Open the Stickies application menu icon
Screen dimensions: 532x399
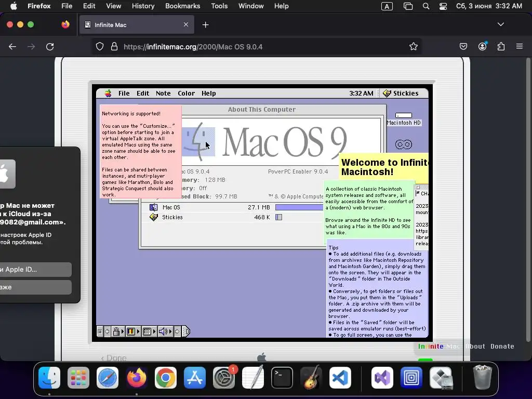coord(387,94)
